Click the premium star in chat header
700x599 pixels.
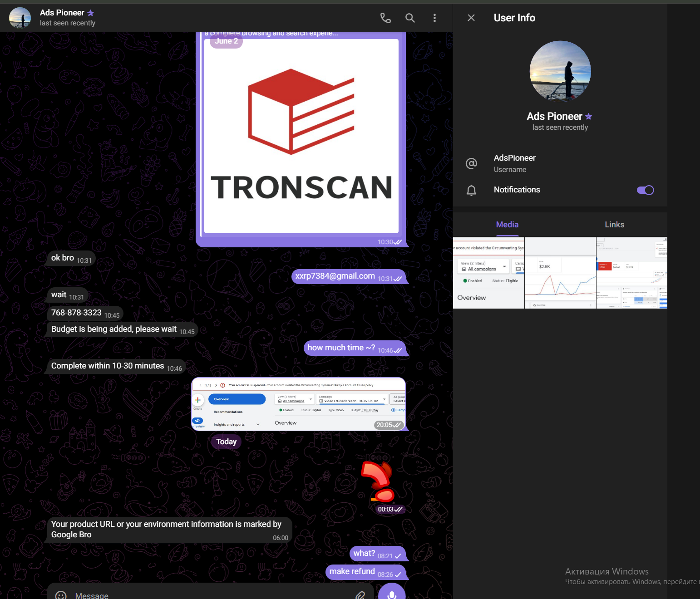click(x=90, y=13)
